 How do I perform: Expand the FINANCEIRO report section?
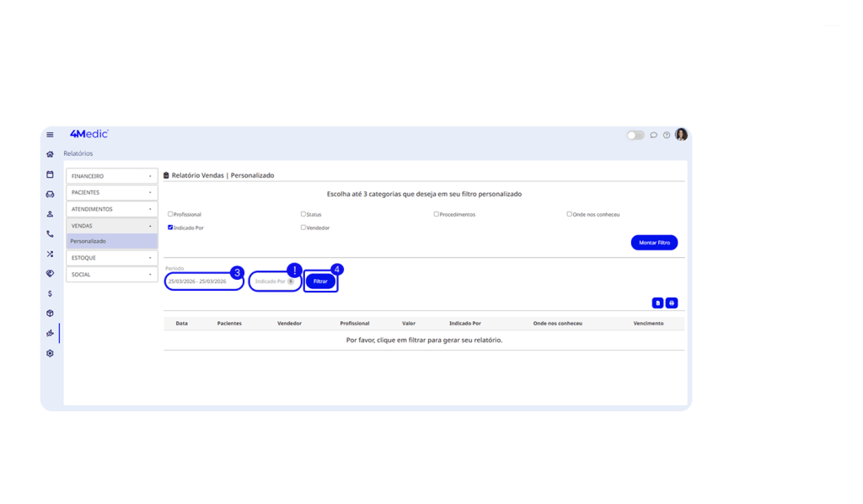coord(111,176)
